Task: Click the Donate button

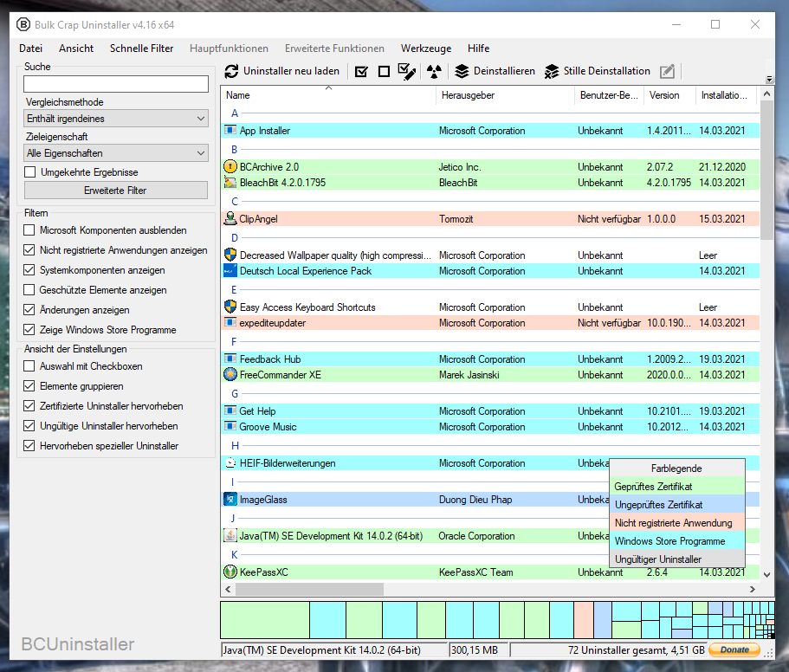Action: pos(734,649)
